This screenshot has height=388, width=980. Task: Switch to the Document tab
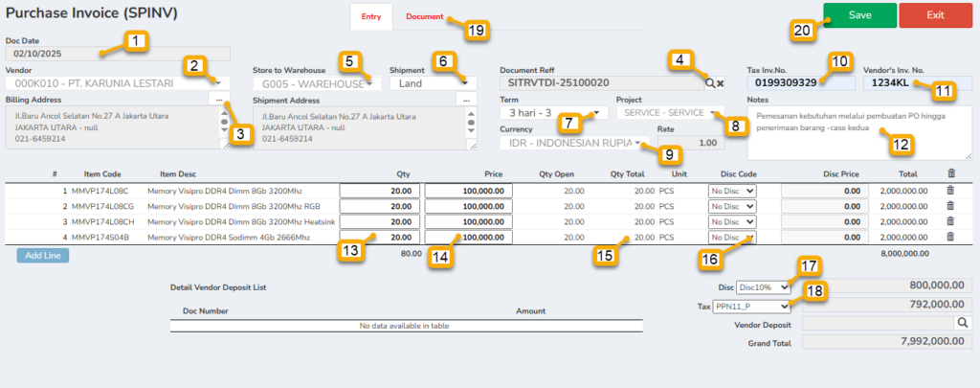coord(424,17)
